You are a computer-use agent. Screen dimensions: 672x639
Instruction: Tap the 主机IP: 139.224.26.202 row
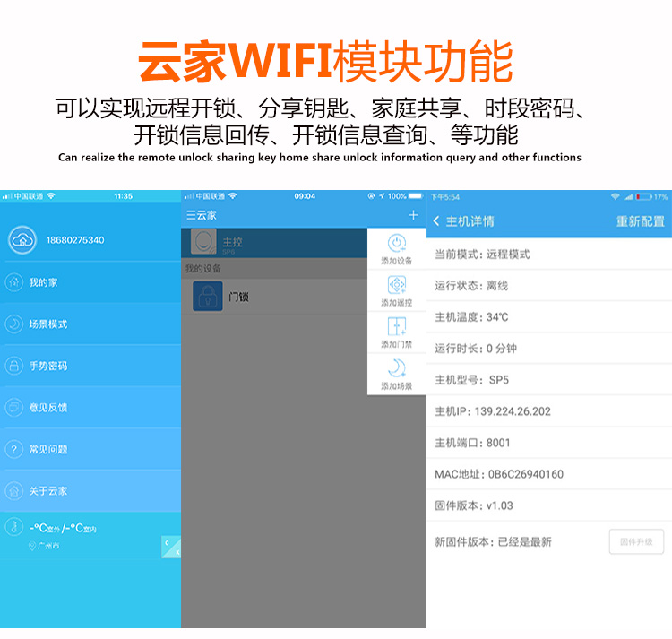pos(549,411)
